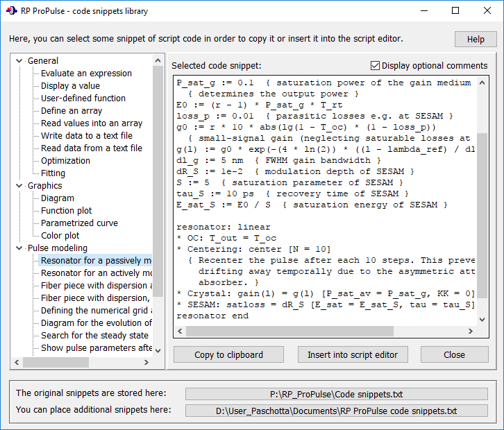This screenshot has width=504, height=430.
Task: Collapse the Pulse modeling tree node
Action: tap(19, 248)
